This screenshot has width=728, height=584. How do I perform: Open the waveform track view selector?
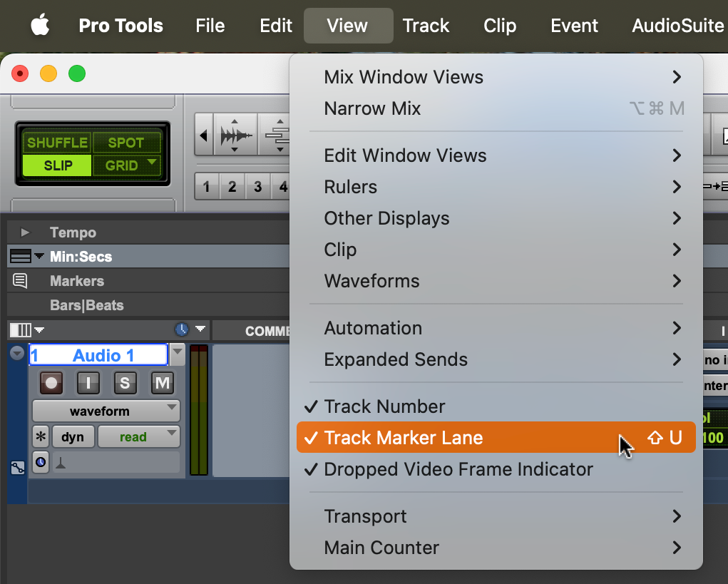104,411
